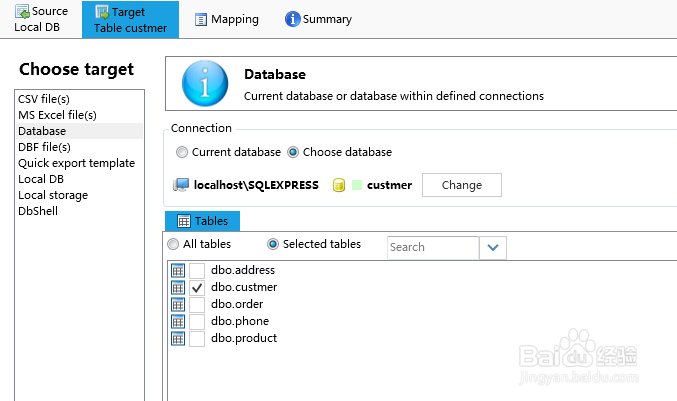Click the yellow database cylinder icon
The height and width of the screenshot is (401, 677).
[x=339, y=185]
